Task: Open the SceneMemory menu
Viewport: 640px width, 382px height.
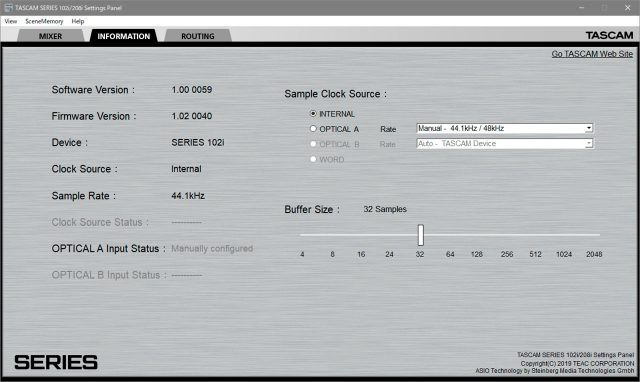Action: (x=44, y=21)
